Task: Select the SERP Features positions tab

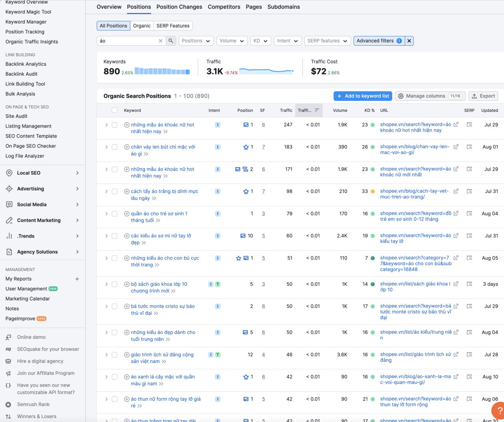Action: point(173,26)
